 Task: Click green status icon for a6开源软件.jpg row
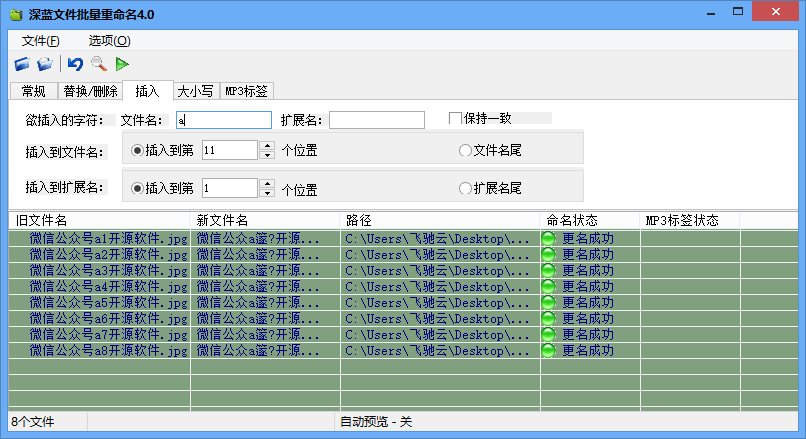point(548,318)
